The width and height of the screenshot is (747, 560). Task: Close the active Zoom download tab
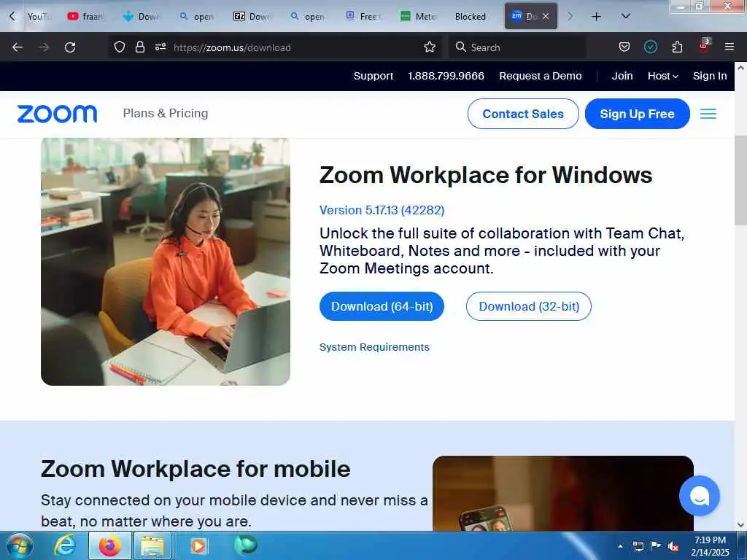click(546, 17)
